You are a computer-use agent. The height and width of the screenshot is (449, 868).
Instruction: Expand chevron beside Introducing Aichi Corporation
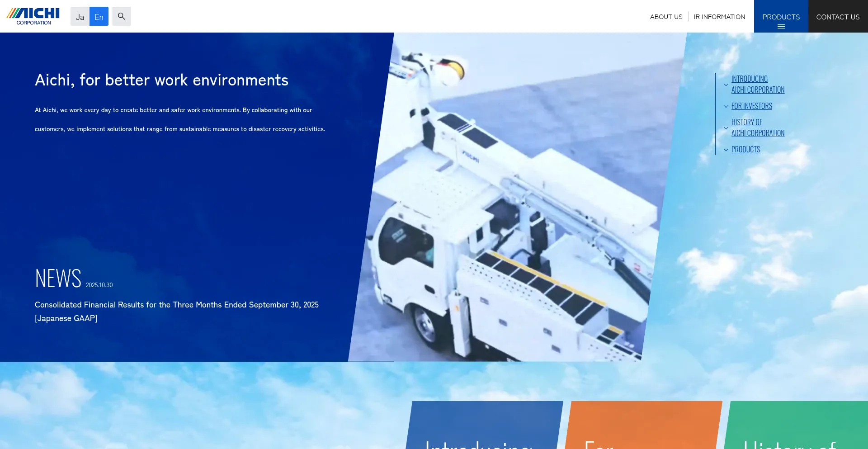point(726,85)
